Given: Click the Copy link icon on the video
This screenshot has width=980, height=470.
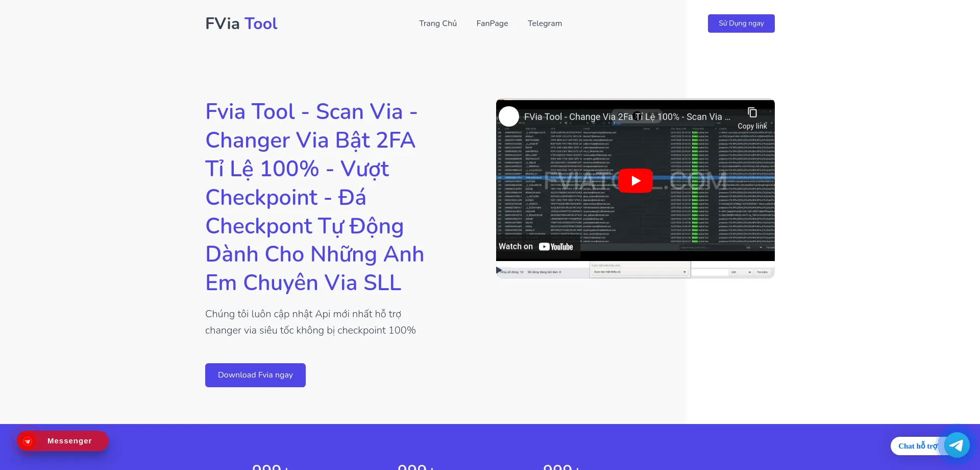Looking at the screenshot, I should (x=751, y=112).
